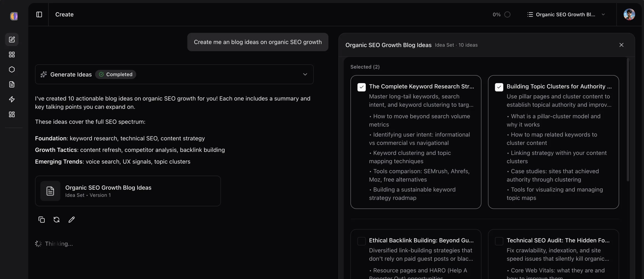Toggle the sidebar panel icon
The height and width of the screenshot is (279, 644).
pos(39,14)
